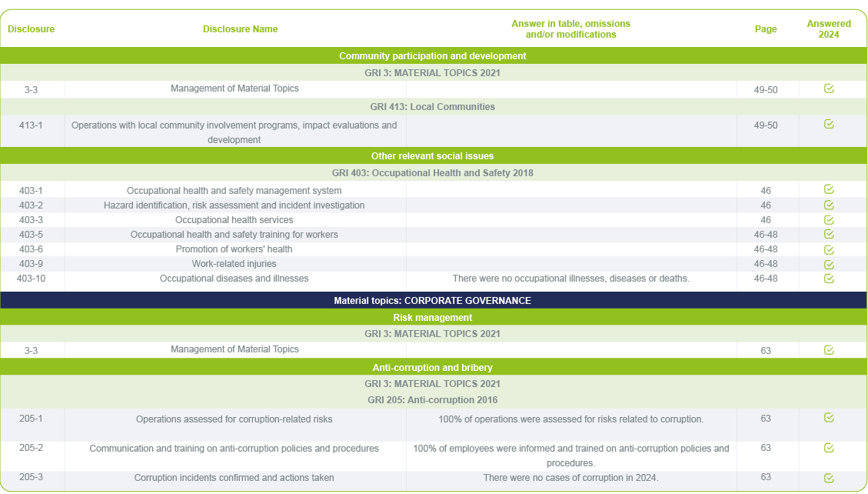Toggle the answered checkbox for disclosure 205-2
The image size is (868, 494).
point(829,447)
